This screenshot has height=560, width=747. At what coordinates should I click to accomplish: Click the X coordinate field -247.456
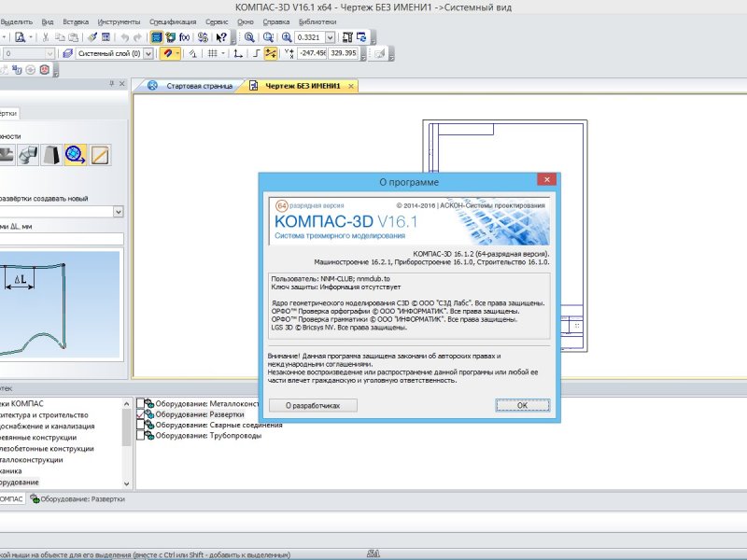(313, 53)
